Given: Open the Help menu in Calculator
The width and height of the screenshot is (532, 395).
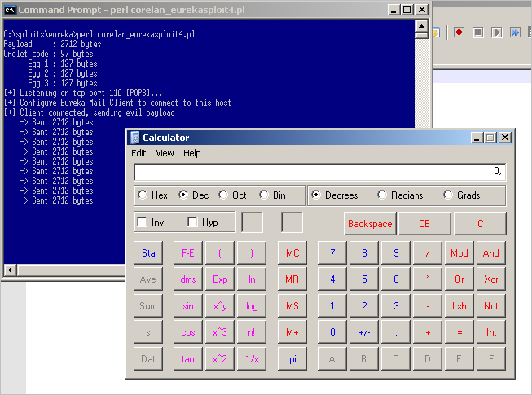Looking at the screenshot, I should pos(191,153).
